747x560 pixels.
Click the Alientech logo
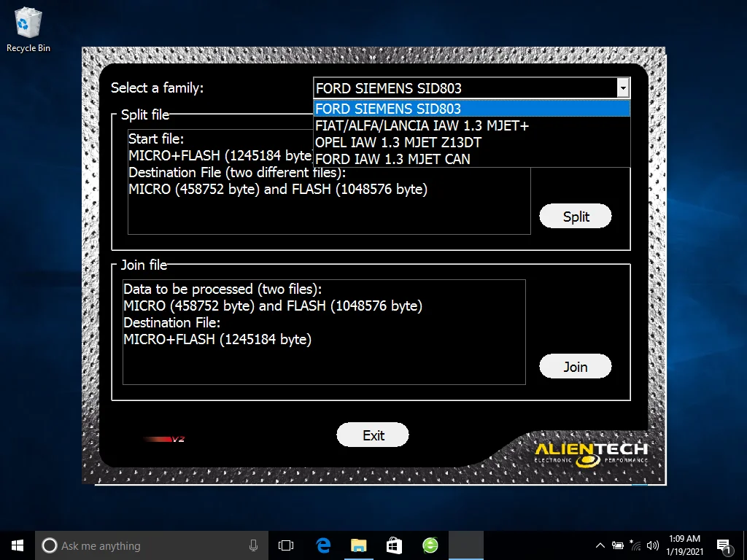(591, 454)
